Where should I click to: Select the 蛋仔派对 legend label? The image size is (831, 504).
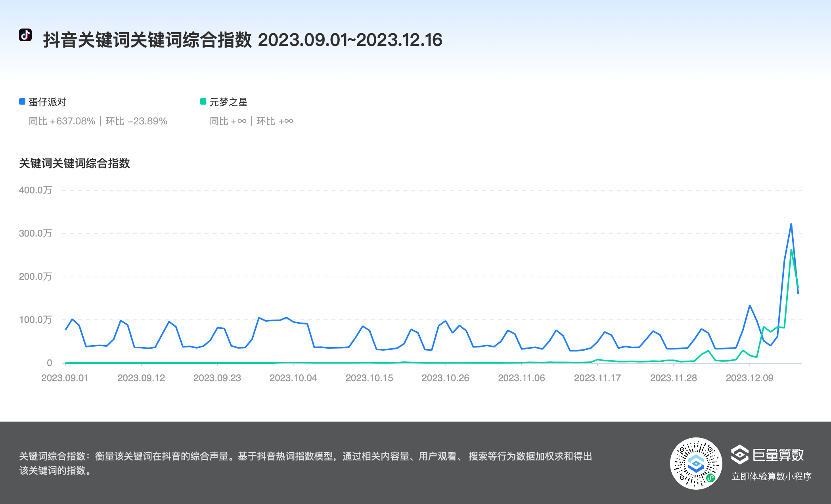pos(48,102)
